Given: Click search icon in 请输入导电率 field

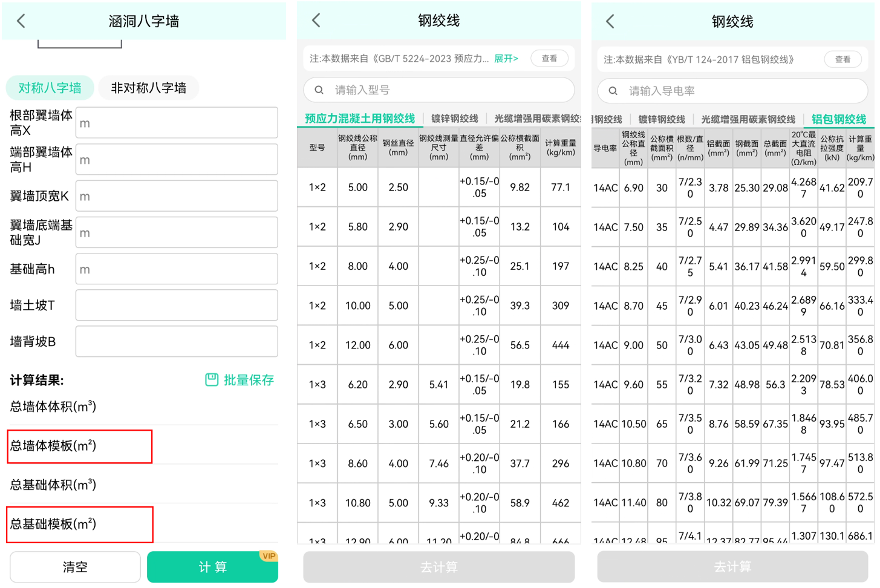Looking at the screenshot, I should [613, 91].
